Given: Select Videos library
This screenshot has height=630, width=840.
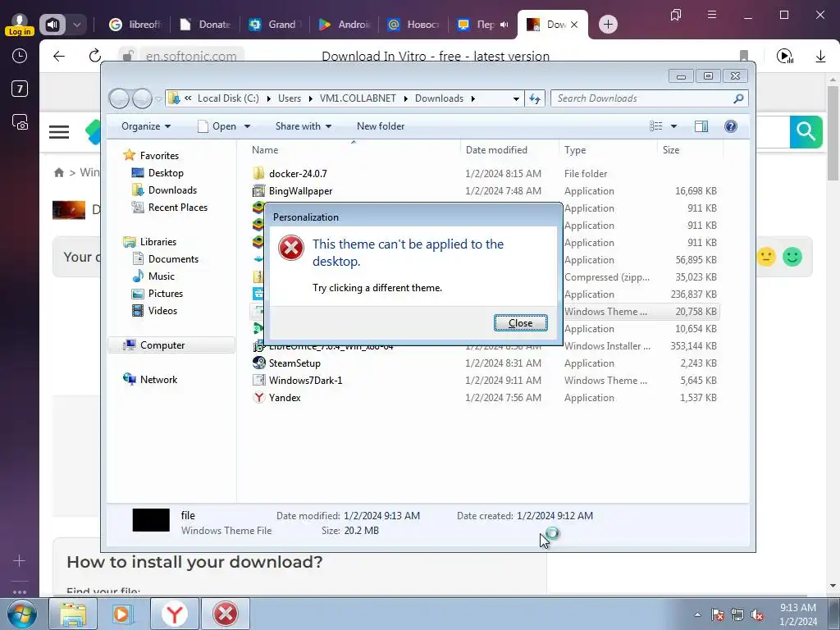Looking at the screenshot, I should tap(162, 311).
